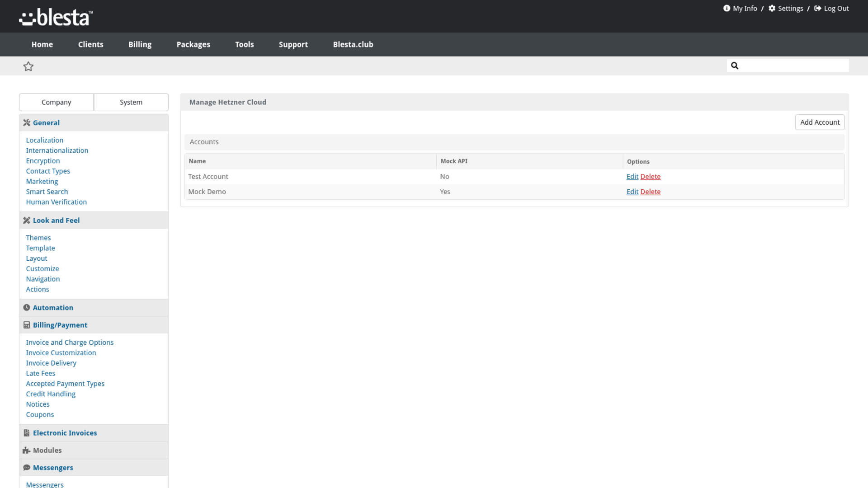The height and width of the screenshot is (488, 868).
Task: Open Marketing settings
Action: click(42, 181)
